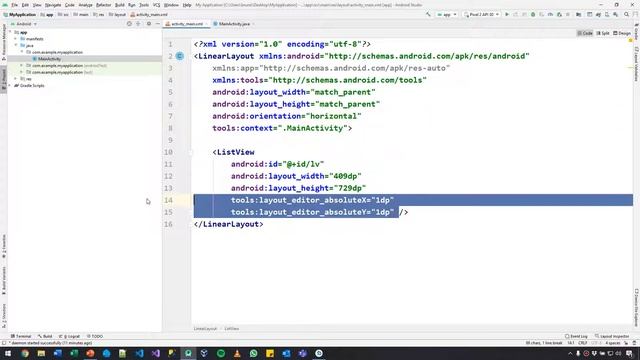Viewport: 640px width, 360px height.
Task: Open the Visual Studio Code taskbar icon
Action: (139, 353)
